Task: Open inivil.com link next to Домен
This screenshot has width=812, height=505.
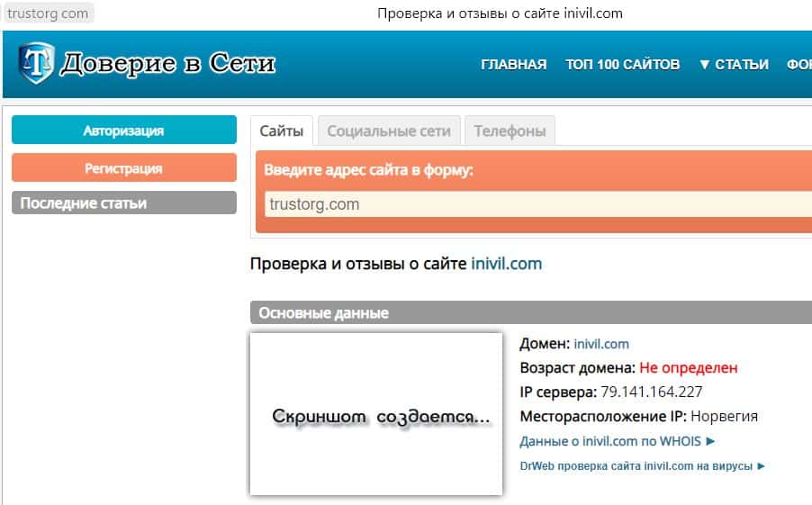Action: pyautogui.click(x=601, y=344)
